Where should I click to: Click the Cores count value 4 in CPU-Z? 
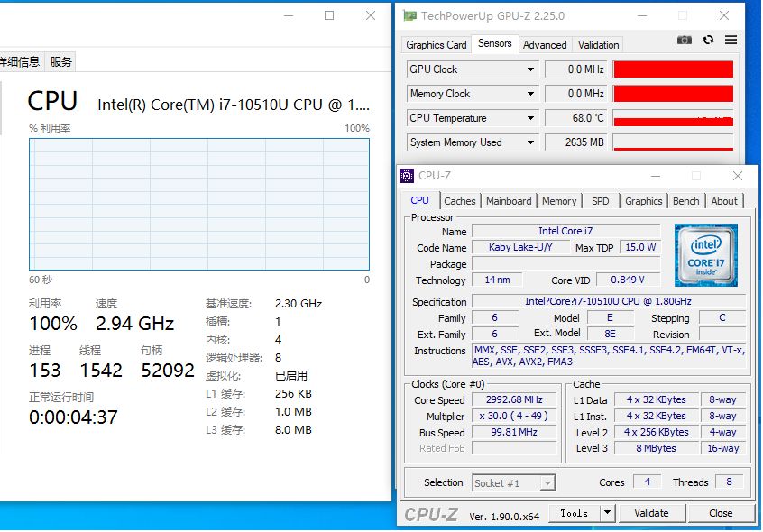click(x=648, y=482)
